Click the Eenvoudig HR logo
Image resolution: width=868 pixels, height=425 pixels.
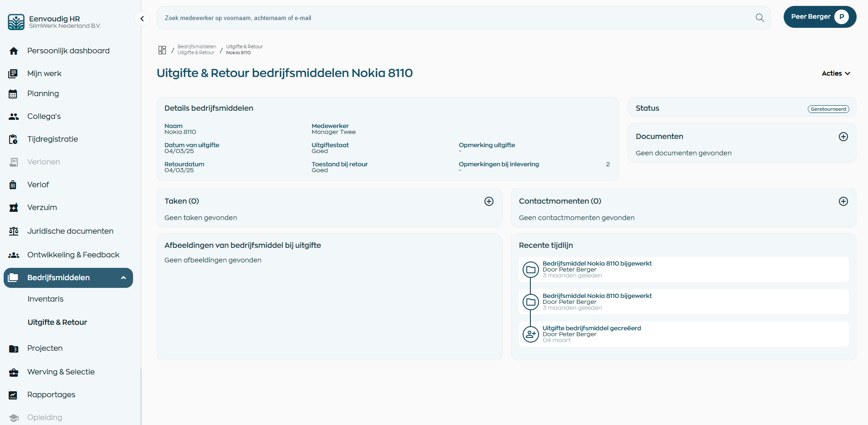tap(16, 22)
